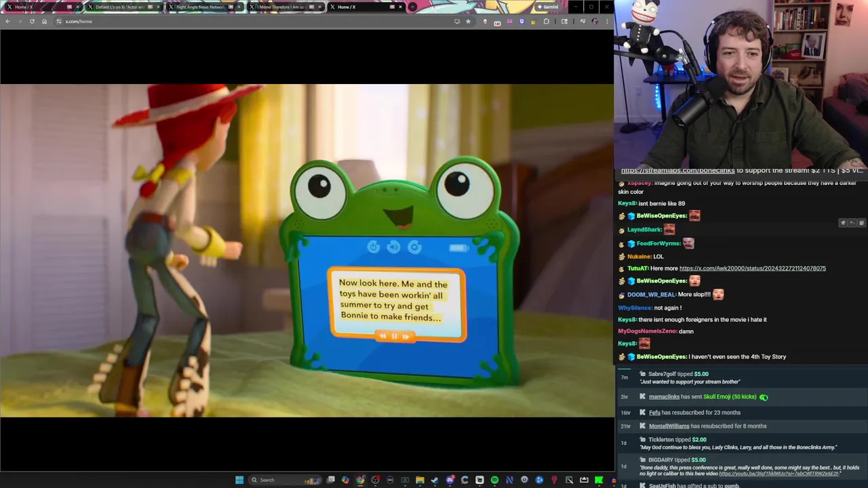The height and width of the screenshot is (488, 868).
Task: Click the WhySilence chat username
Action: pos(635,308)
